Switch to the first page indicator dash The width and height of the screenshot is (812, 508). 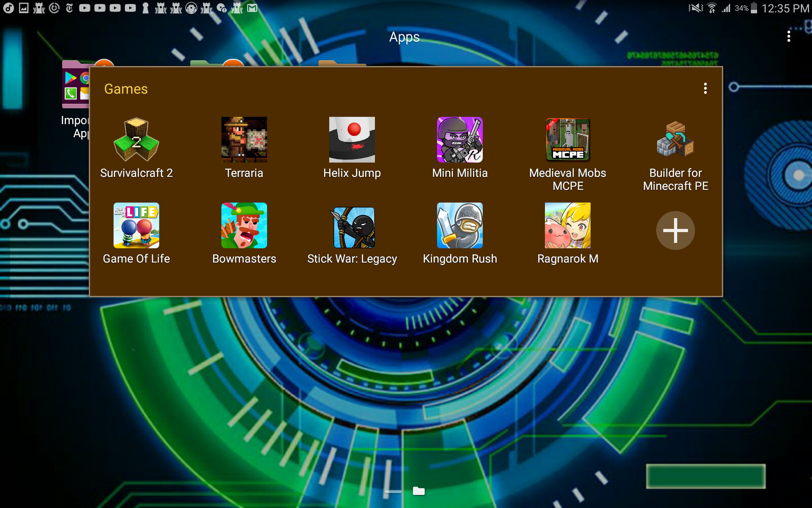[x=393, y=491]
